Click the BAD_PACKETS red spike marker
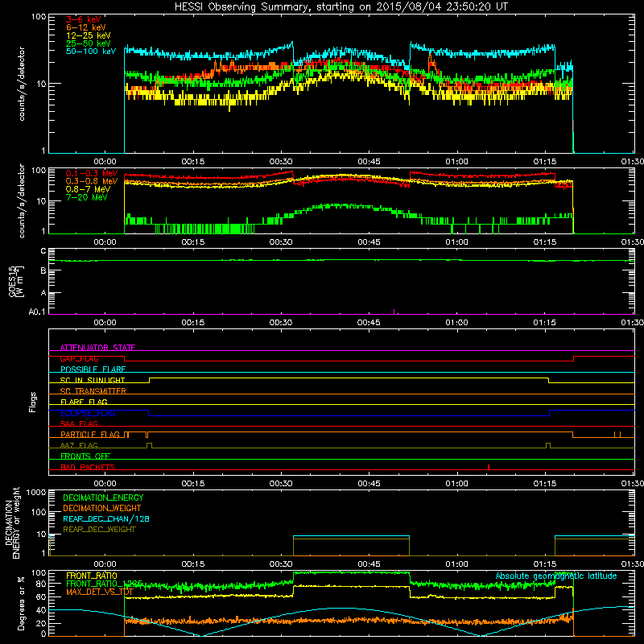This screenshot has width=644, height=644. [x=489, y=467]
